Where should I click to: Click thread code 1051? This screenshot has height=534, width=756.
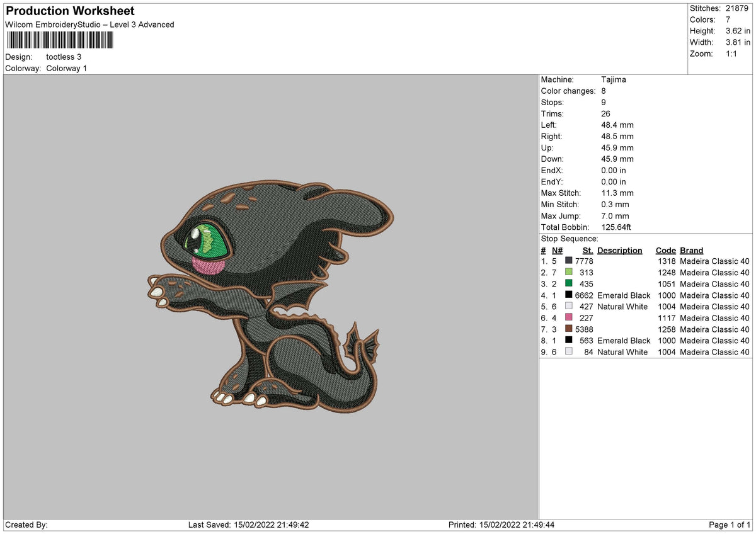click(667, 284)
